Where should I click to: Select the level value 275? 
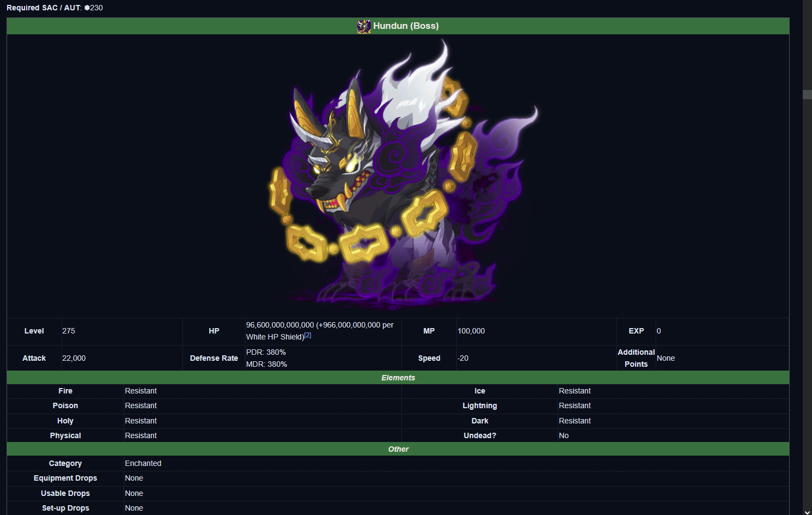point(69,331)
